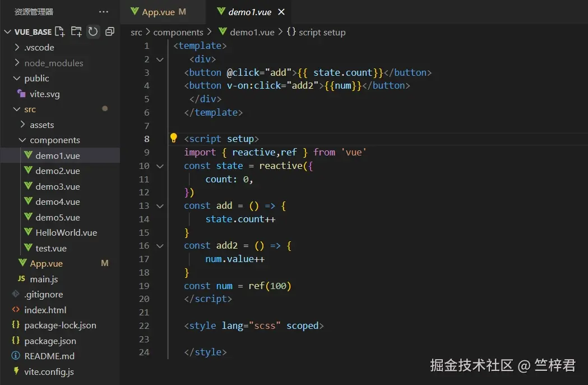Click line number 19 in the gutter

[144, 286]
